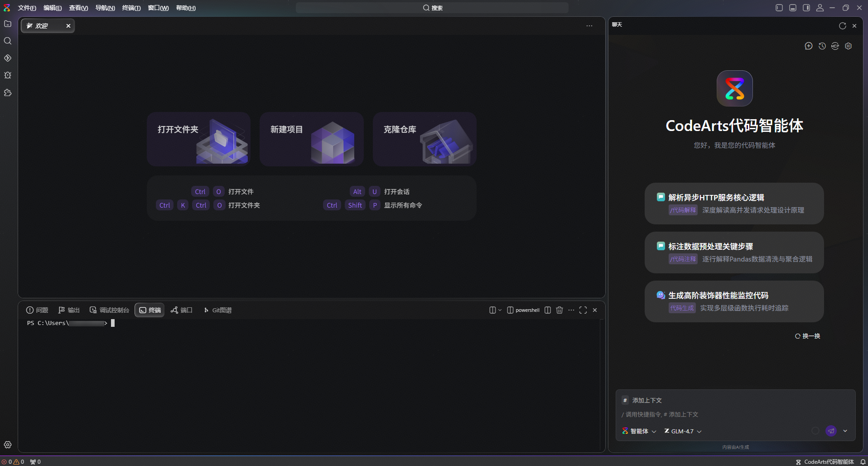Open the MCP configuration icon

[835, 46]
